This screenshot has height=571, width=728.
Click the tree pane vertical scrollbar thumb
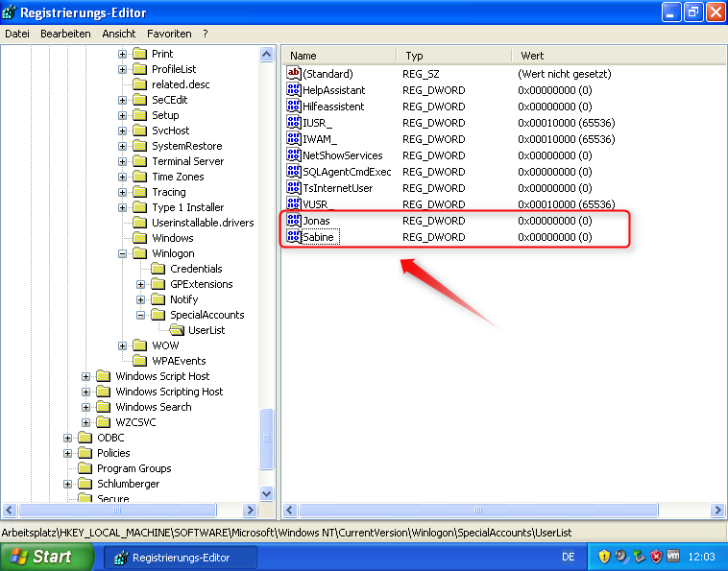click(266, 439)
